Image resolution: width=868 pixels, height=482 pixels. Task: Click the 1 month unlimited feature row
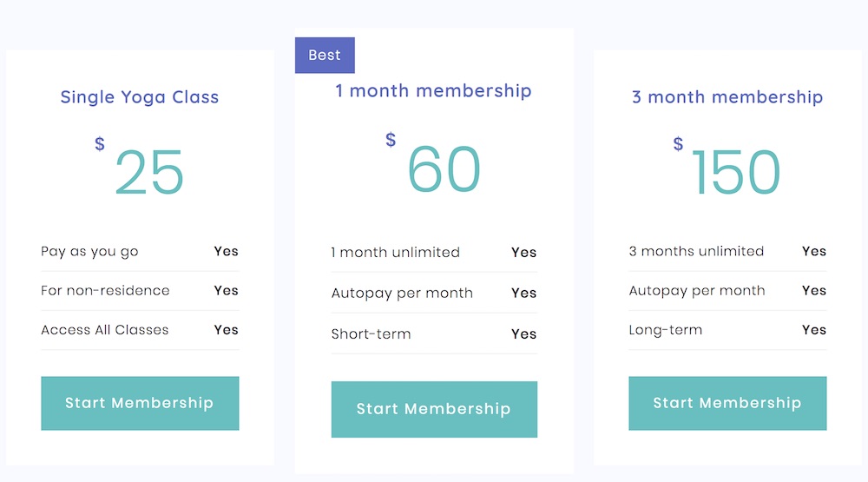434,253
